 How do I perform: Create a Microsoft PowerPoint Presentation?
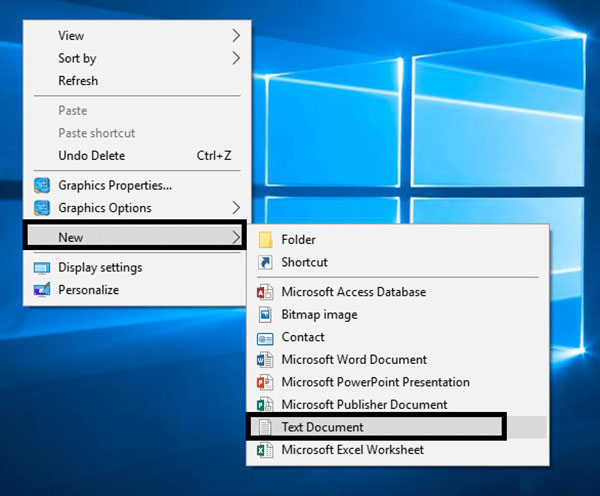click(x=398, y=382)
